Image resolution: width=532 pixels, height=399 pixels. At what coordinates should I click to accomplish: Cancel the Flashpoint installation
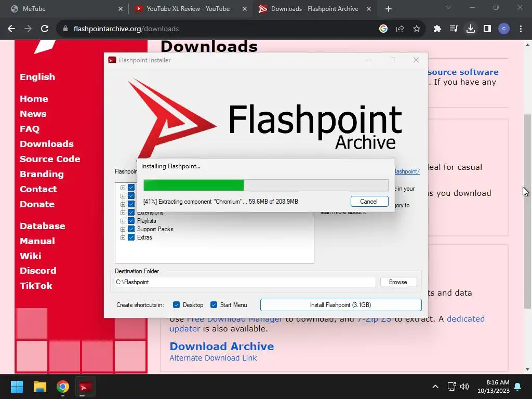click(369, 202)
